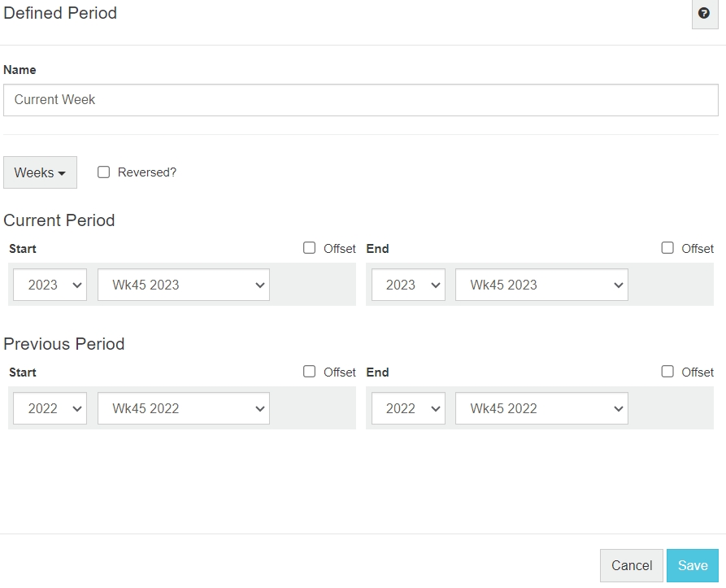Open Current Period End week dropdown

(x=541, y=285)
